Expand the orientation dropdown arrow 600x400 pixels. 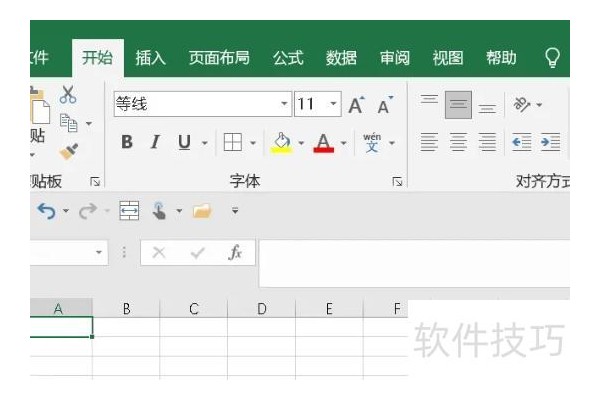[539, 104]
